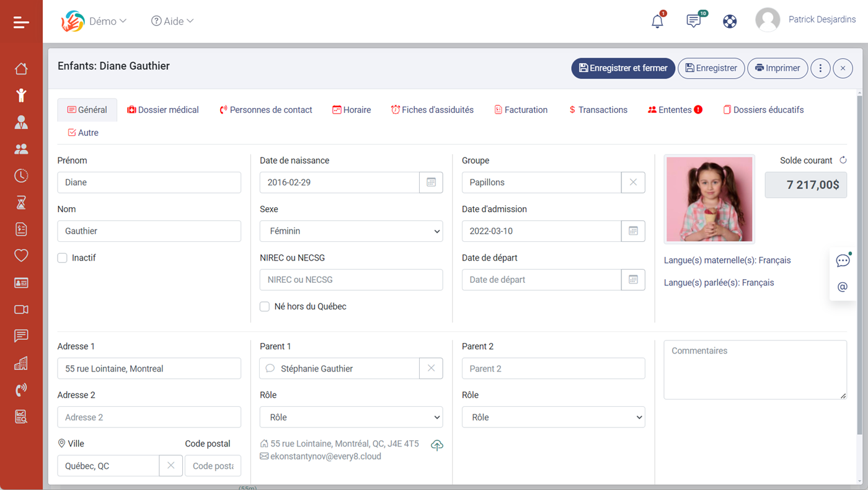Open calendar picker for Date de naissance

click(x=431, y=182)
